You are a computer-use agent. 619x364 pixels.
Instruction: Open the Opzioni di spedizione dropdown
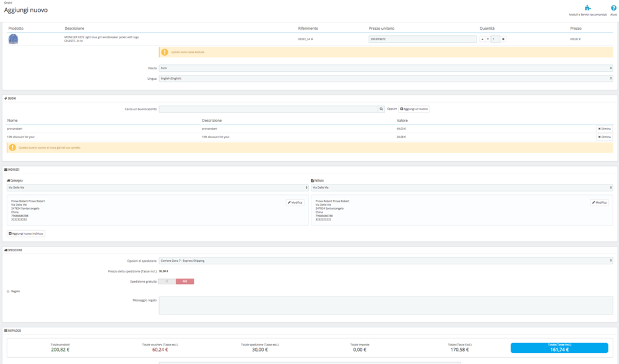pos(386,261)
